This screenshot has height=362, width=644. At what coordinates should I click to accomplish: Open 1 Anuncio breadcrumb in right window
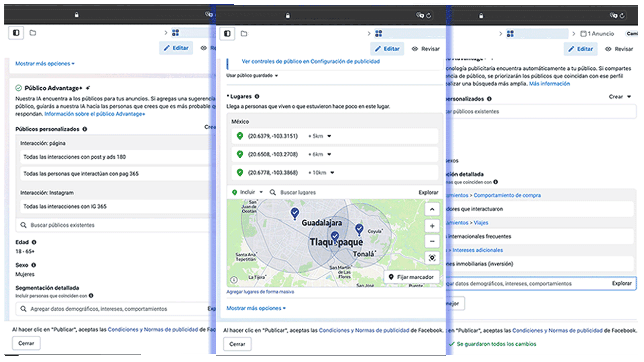[597, 34]
